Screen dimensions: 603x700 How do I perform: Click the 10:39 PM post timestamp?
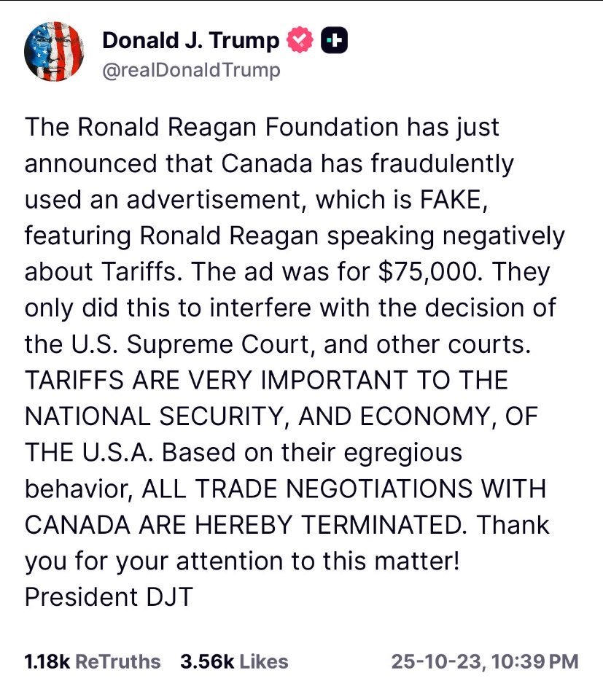(485, 661)
